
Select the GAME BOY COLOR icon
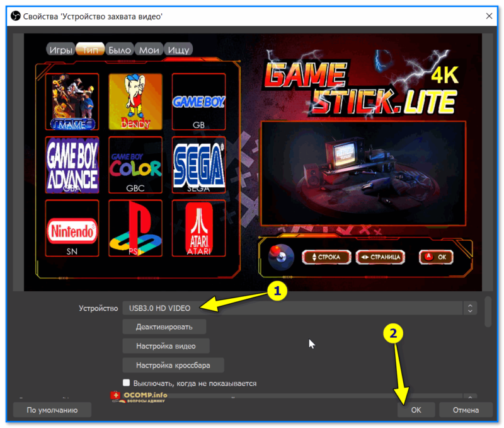tap(135, 165)
